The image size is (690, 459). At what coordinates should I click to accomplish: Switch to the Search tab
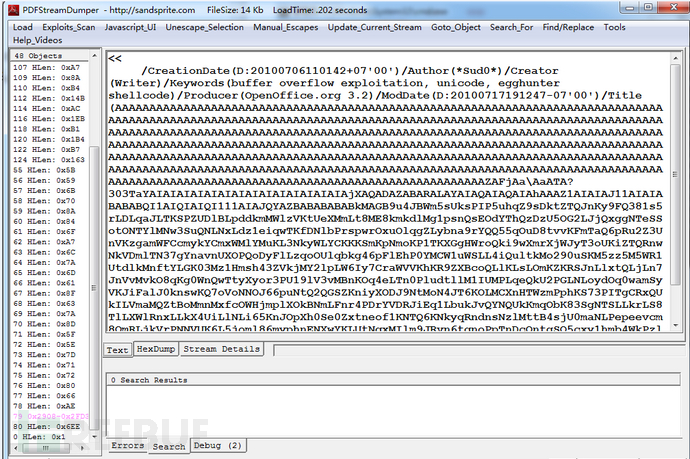click(169, 446)
